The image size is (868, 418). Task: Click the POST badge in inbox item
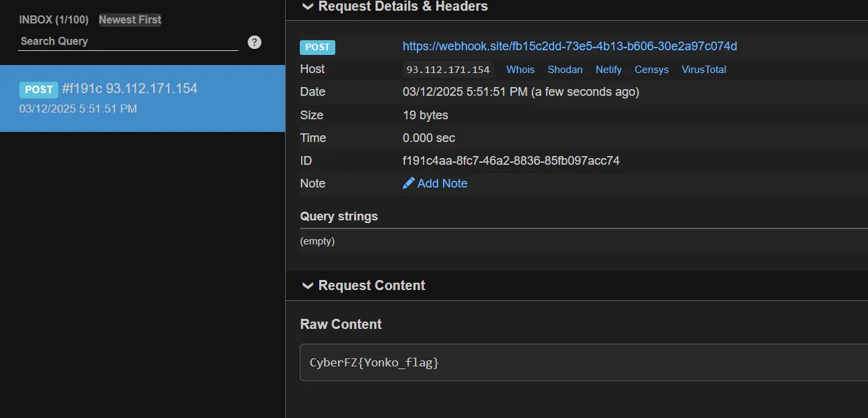point(39,90)
